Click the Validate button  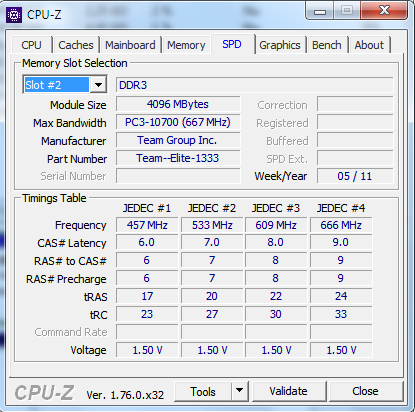pos(289,391)
